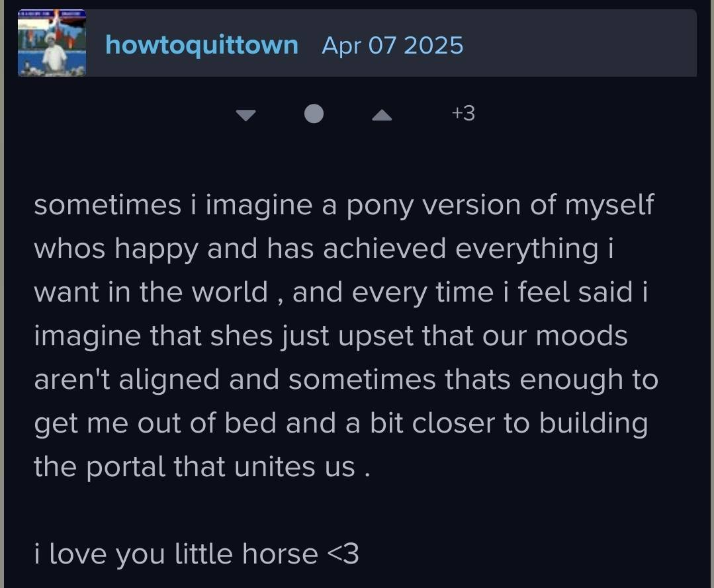Downvote the post by howtoquittown
The height and width of the screenshot is (588, 714).
click(x=246, y=115)
